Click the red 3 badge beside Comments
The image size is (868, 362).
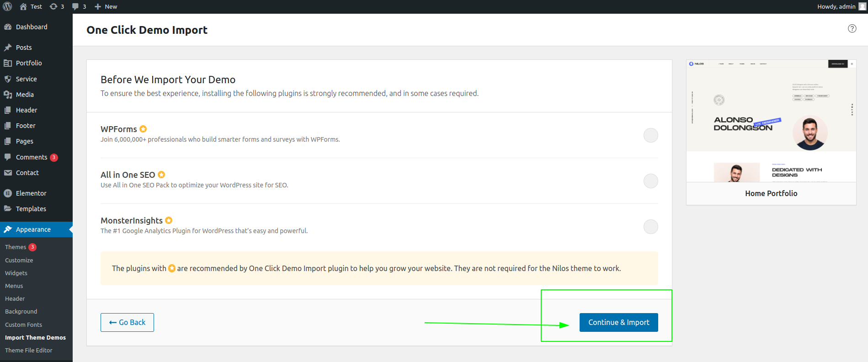54,157
